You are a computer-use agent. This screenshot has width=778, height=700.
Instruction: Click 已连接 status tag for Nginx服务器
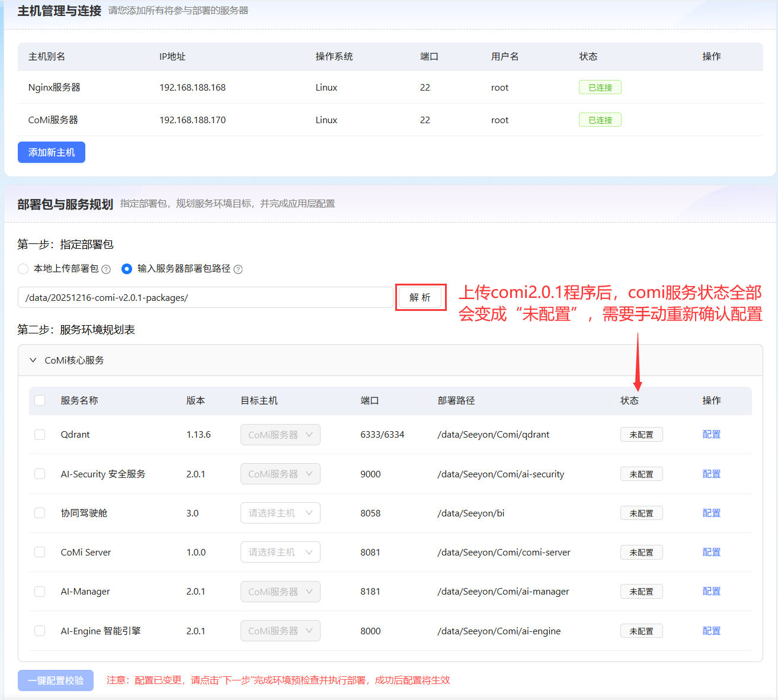point(600,88)
